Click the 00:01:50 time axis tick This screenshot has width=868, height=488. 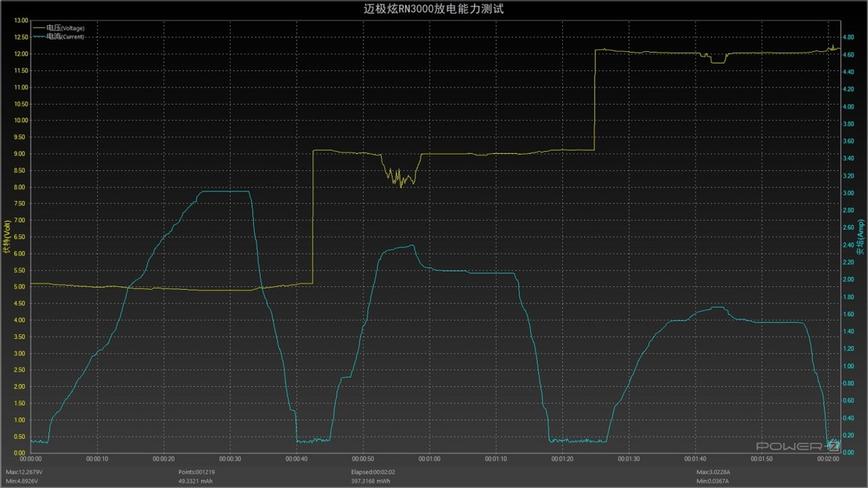(x=762, y=458)
